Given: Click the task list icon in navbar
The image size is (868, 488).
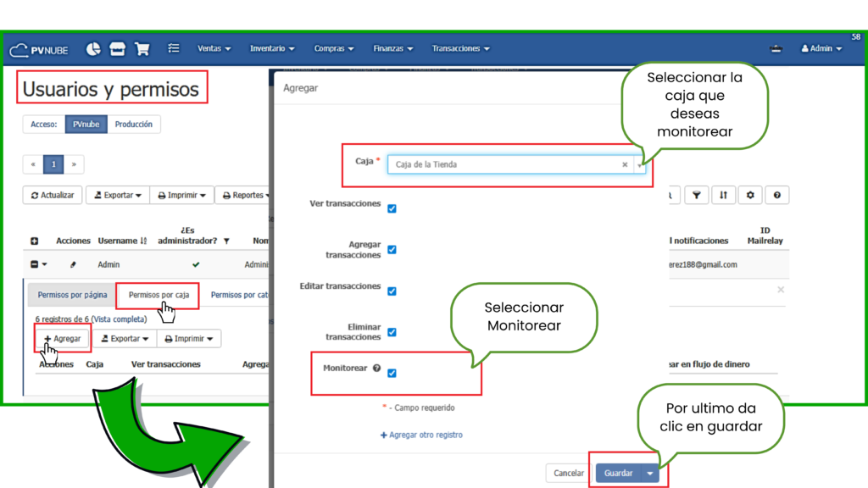Looking at the screenshot, I should tap(174, 49).
